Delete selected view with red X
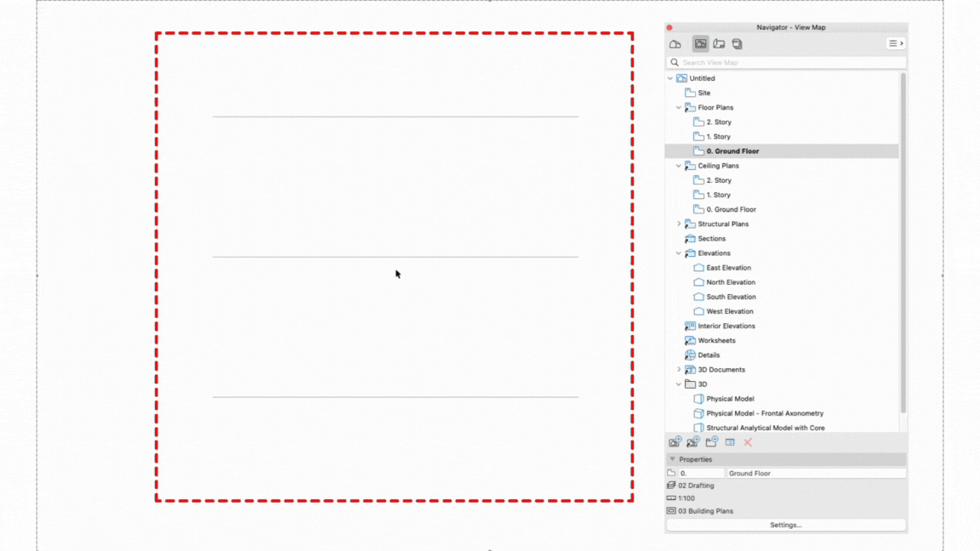This screenshot has width=980, height=551. coord(748,442)
